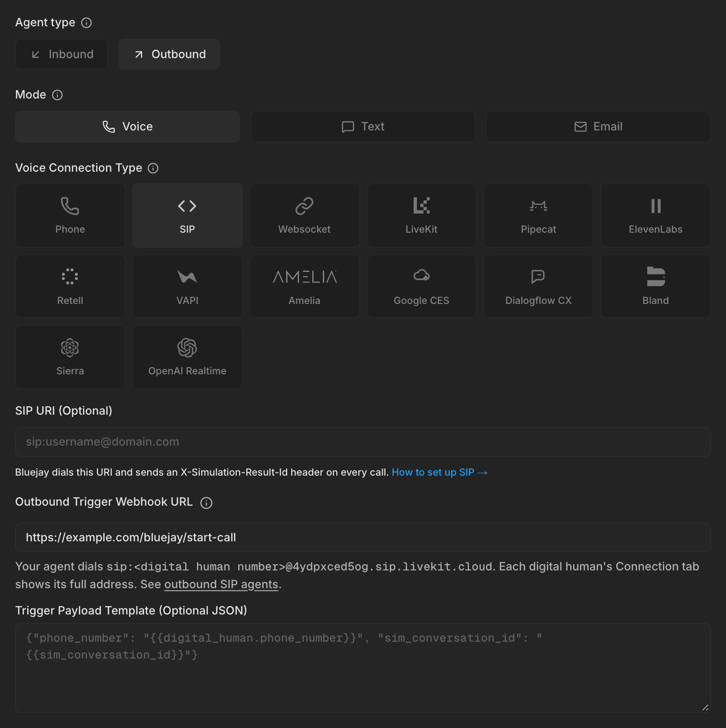Open the outbound SIP agents link
726x728 pixels.
(x=221, y=584)
